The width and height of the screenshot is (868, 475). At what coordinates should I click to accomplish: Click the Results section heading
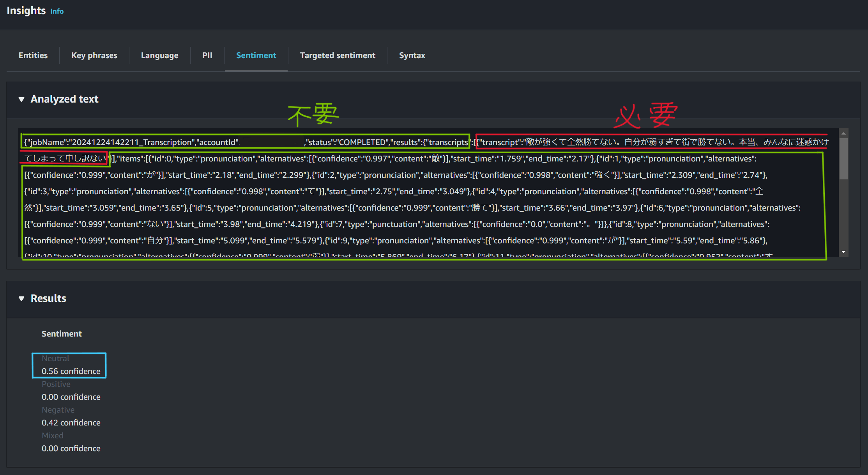coord(48,298)
